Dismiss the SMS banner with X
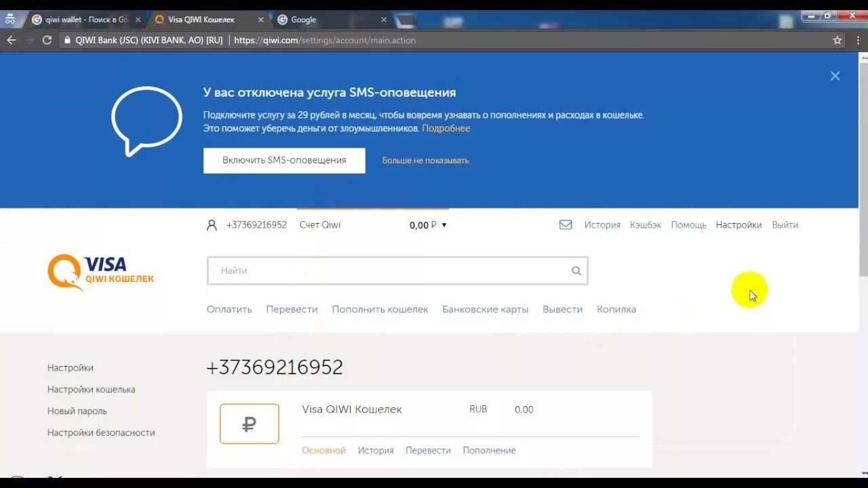This screenshot has width=868, height=488. click(835, 76)
